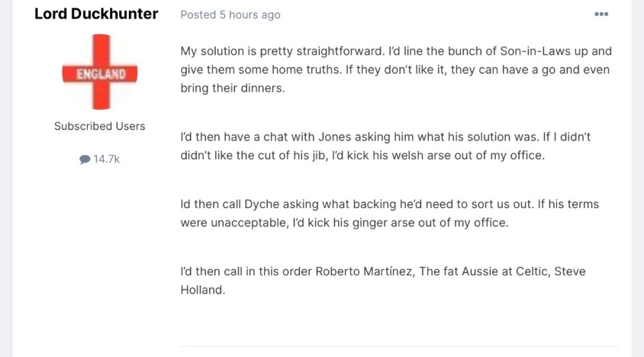Click the paragraph starting "I'd then have a chat"
The image size is (644, 357).
[x=385, y=147]
